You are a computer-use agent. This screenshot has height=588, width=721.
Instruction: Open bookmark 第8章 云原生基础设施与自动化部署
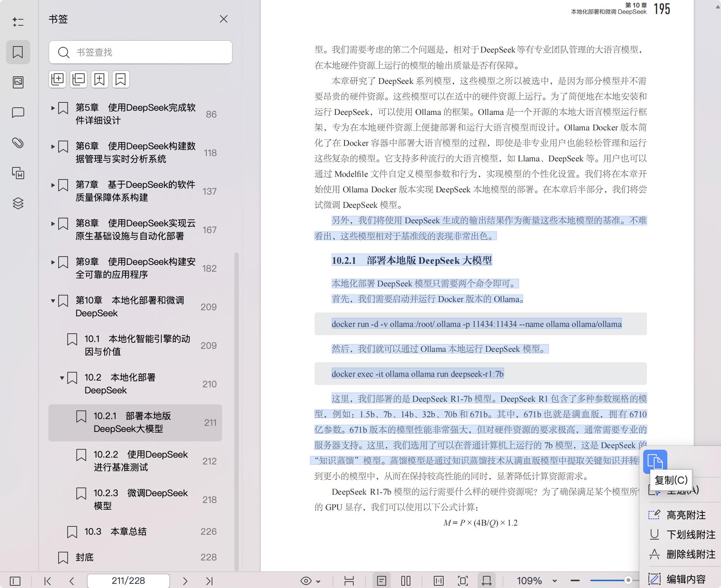point(135,230)
